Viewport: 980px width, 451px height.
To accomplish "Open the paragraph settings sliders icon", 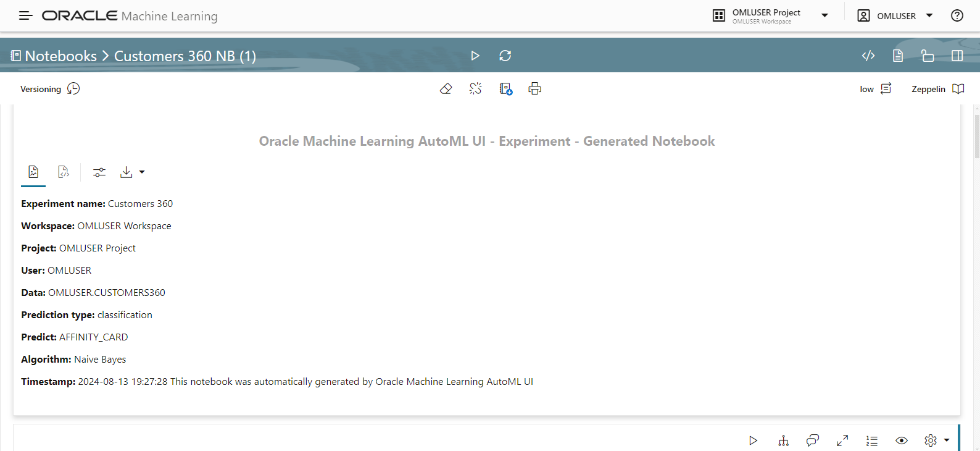I will coord(99,172).
